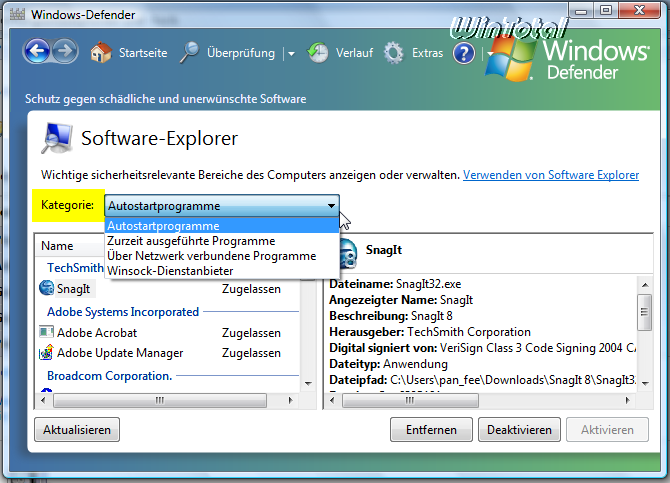Click the Dateipfad line in details

click(x=482, y=380)
